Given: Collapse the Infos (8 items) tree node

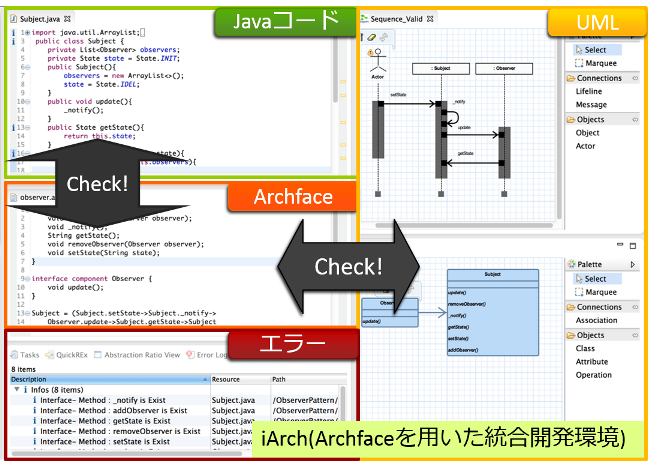Looking at the screenshot, I should click(x=15, y=389).
